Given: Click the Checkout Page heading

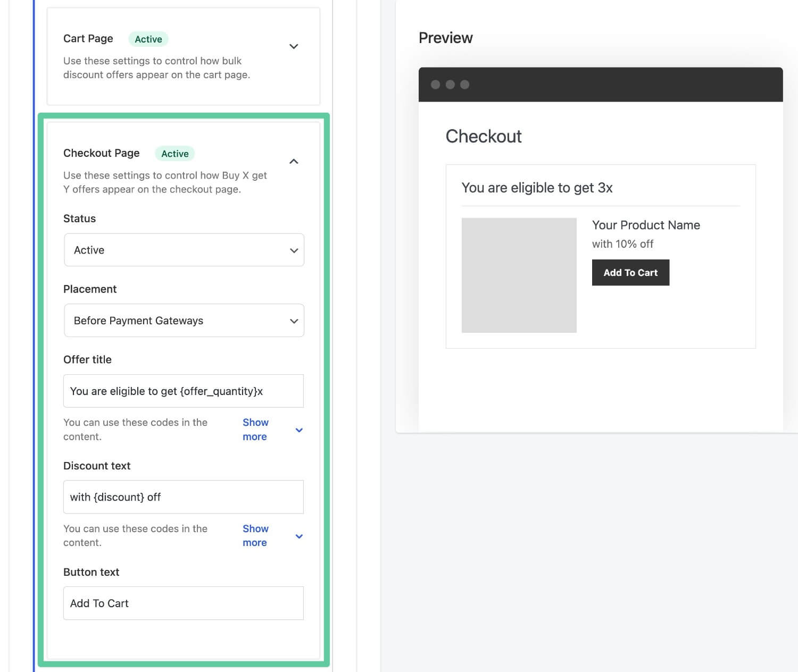Looking at the screenshot, I should click(x=102, y=153).
